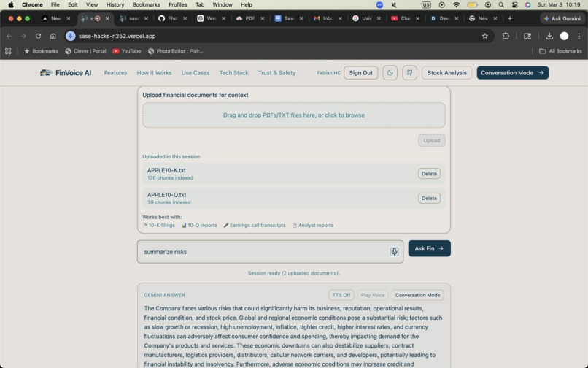
Task: Open the tab search icon in Chrome toolbar
Action: (527, 36)
